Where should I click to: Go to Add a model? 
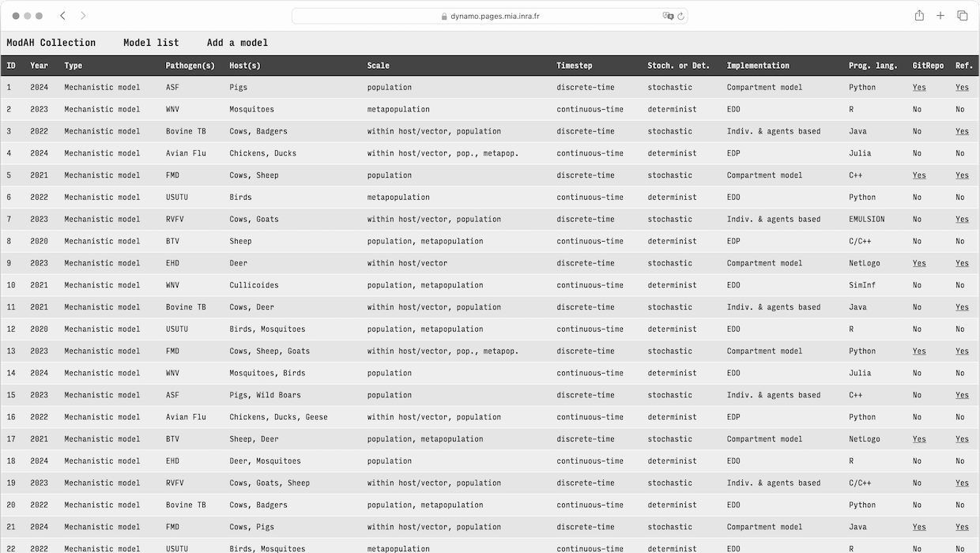pos(237,43)
